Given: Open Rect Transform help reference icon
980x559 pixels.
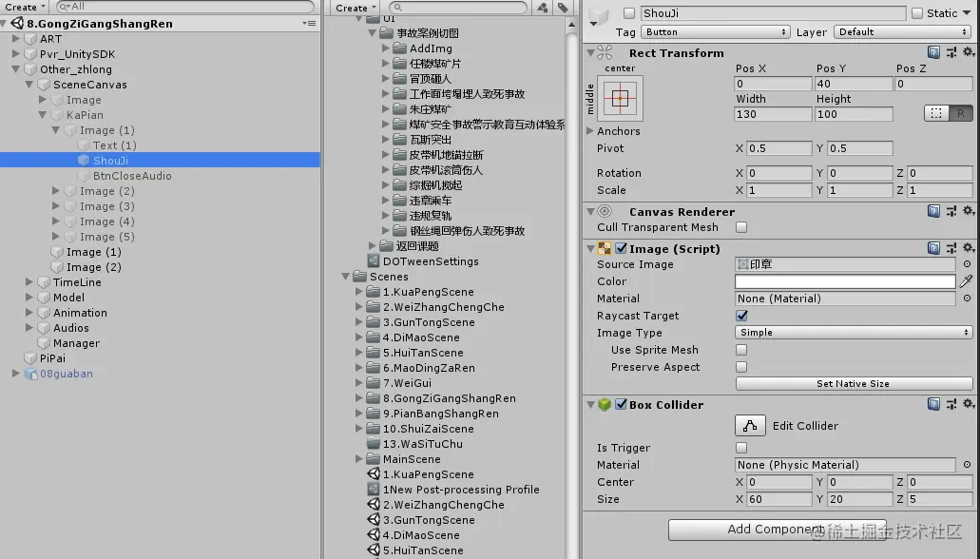Looking at the screenshot, I should point(933,53).
